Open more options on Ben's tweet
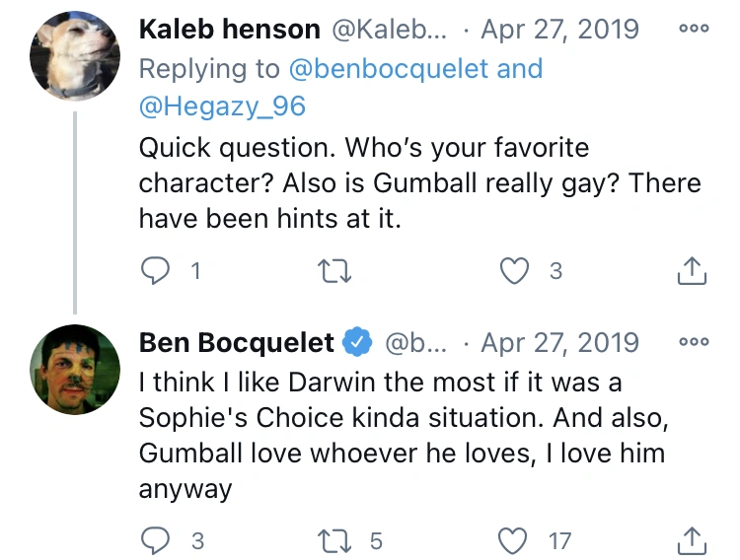The width and height of the screenshot is (740, 560). pyautogui.click(x=694, y=342)
